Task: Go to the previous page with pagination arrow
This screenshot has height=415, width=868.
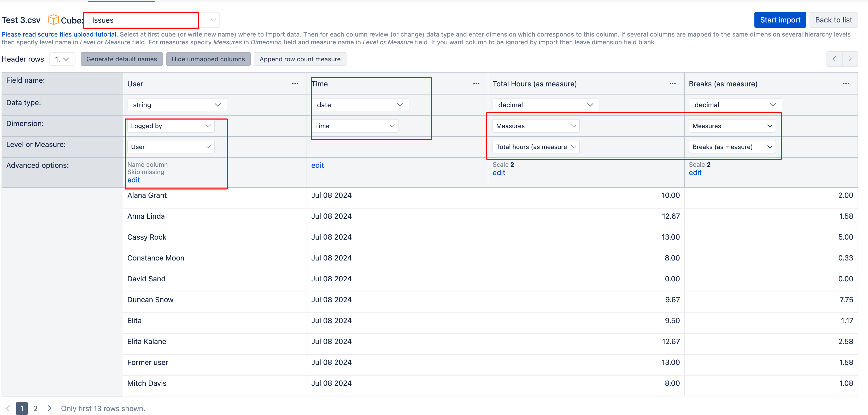Action: 8,408
